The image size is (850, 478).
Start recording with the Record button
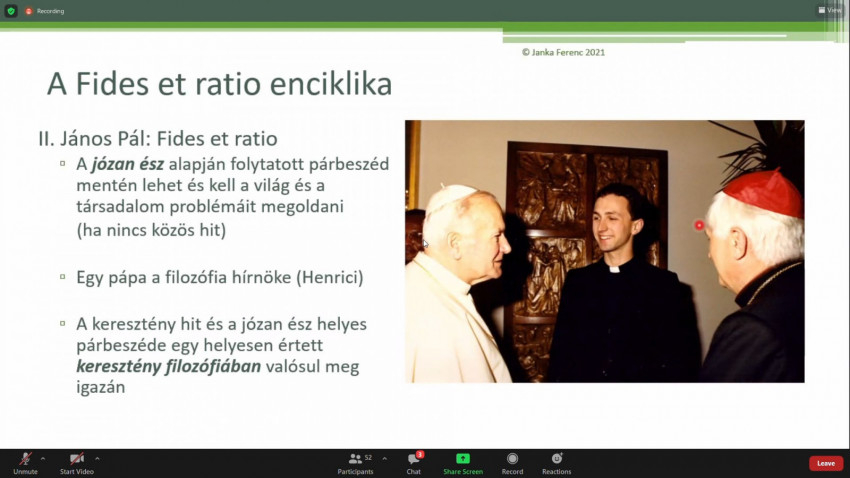pos(512,462)
